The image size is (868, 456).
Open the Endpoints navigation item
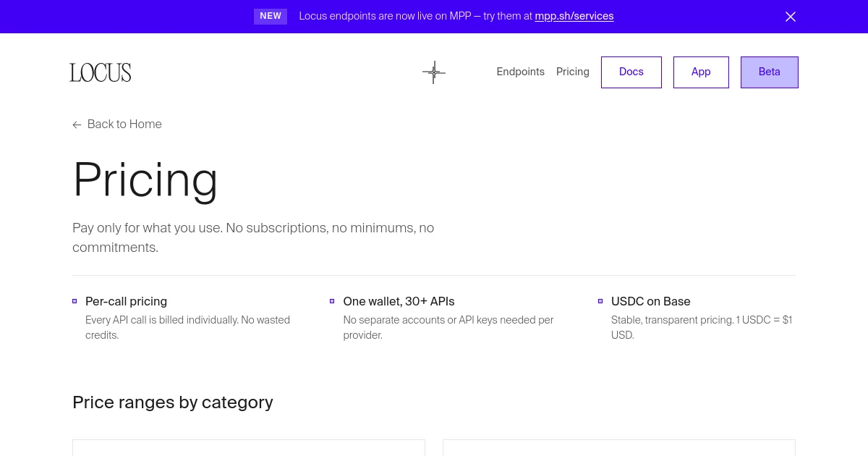point(521,72)
